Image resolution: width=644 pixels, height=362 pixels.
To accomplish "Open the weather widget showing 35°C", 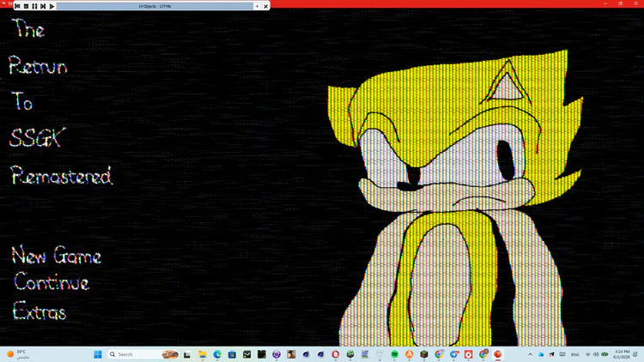I will pyautogui.click(x=19, y=354).
